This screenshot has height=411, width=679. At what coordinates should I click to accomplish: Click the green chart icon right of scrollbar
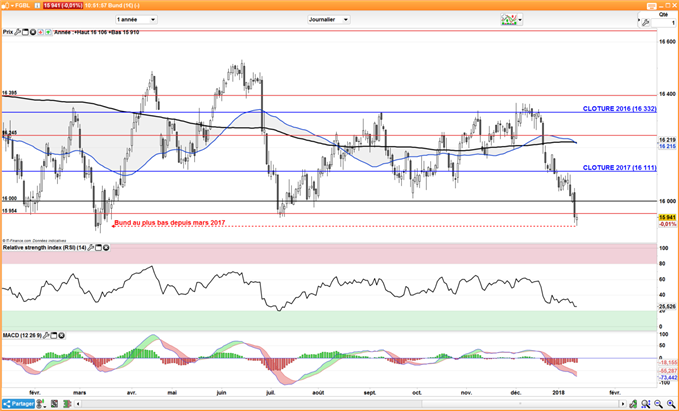point(634,404)
